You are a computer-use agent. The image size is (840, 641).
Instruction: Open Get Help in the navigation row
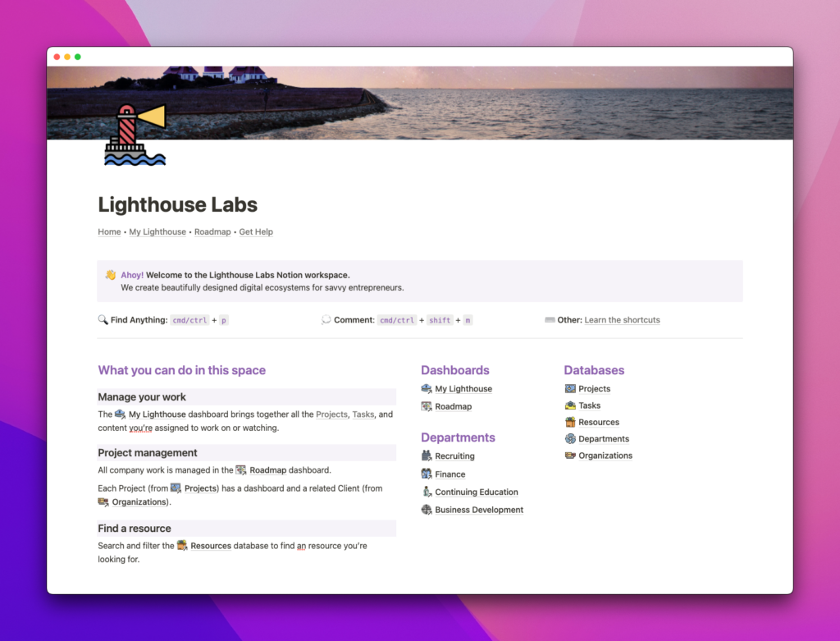[256, 231]
